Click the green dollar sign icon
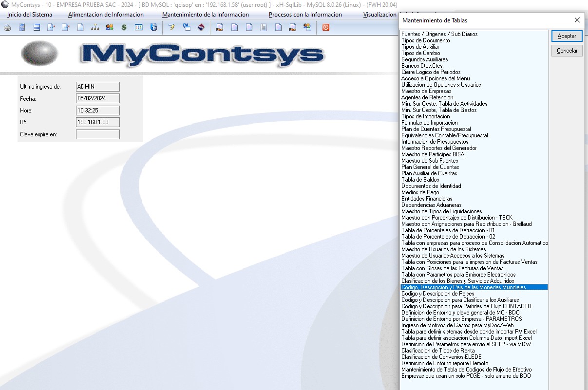The height and width of the screenshot is (390, 588). click(x=124, y=28)
